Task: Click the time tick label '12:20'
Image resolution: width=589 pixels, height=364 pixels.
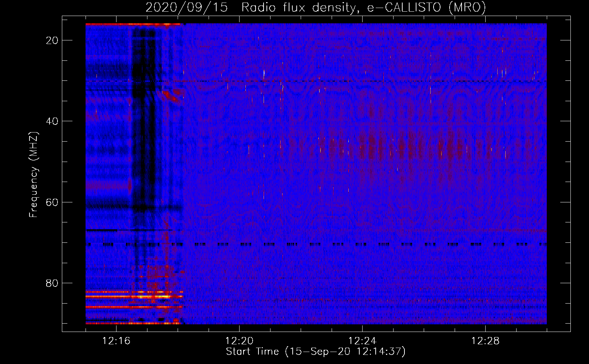Action: click(x=240, y=341)
